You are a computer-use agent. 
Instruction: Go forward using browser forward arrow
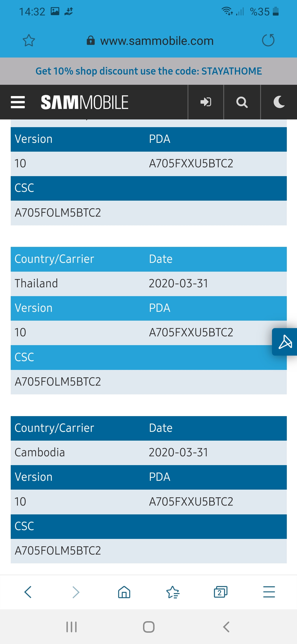tap(76, 592)
